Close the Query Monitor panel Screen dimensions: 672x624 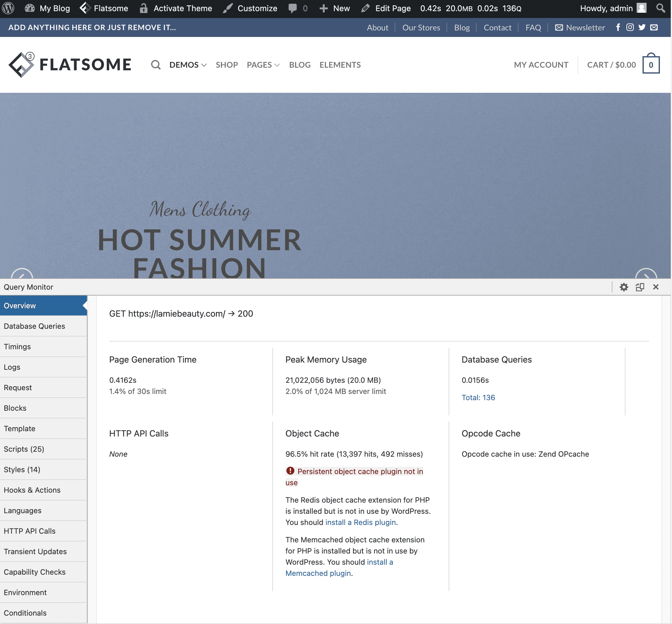click(x=656, y=287)
